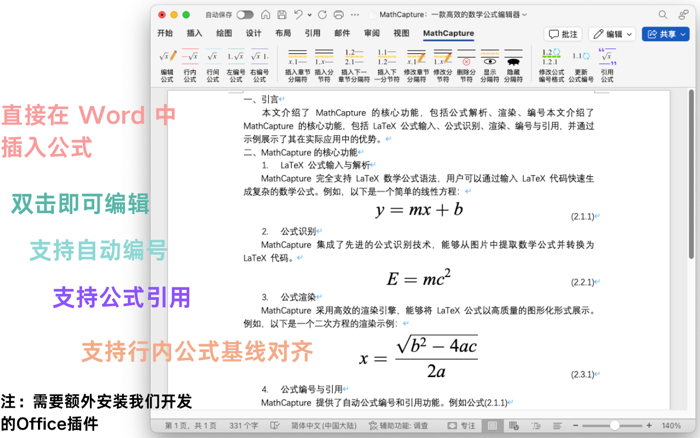Click 更新公式编号 to refresh numbering
This screenshot has width=700, height=438.
(581, 65)
